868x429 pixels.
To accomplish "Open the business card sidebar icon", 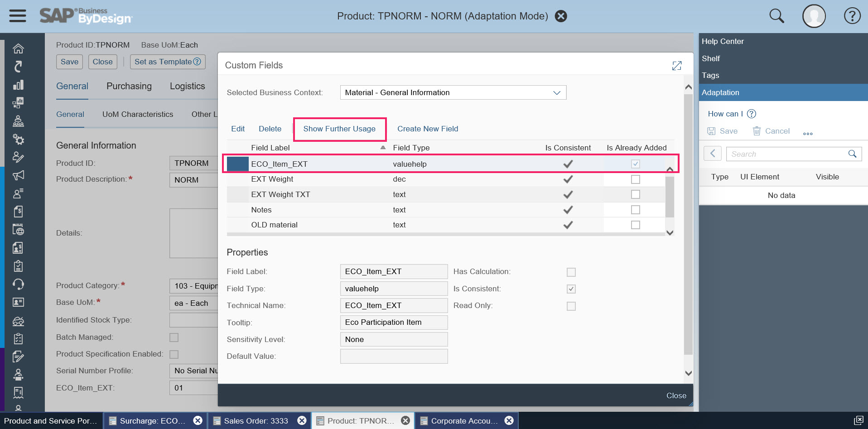I will pyautogui.click(x=18, y=302).
